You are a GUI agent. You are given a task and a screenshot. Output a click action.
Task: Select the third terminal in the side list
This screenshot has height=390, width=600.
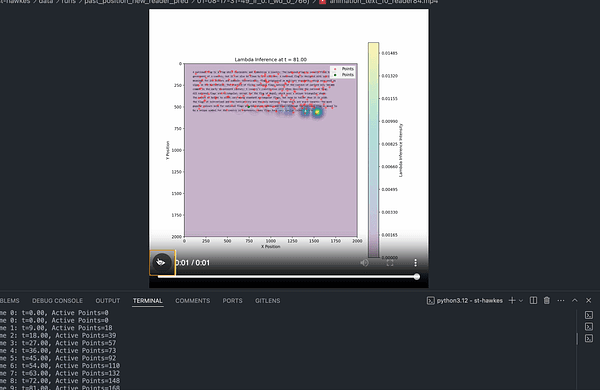tap(589, 338)
